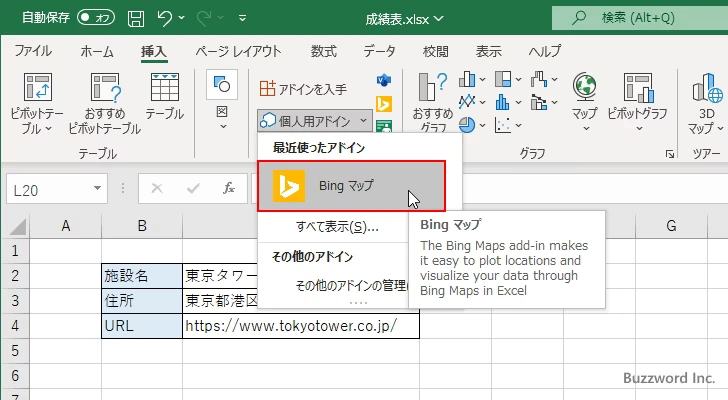The height and width of the screenshot is (400, 728).
Task: Click the hierarchy treemap chart icon
Action: point(503,79)
